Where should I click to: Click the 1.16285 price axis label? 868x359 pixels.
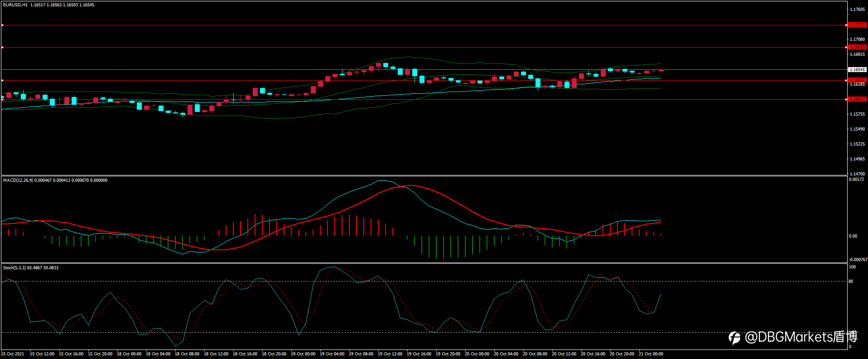[857, 84]
